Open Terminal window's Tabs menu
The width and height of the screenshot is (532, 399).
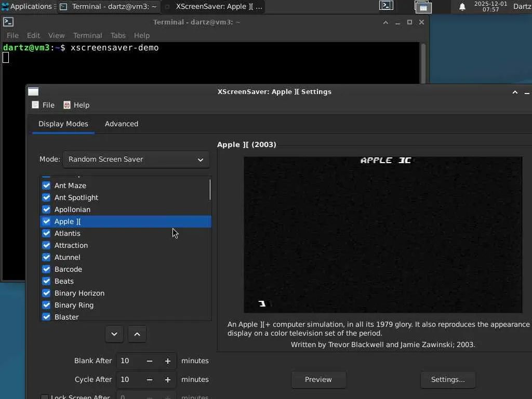tap(118, 35)
